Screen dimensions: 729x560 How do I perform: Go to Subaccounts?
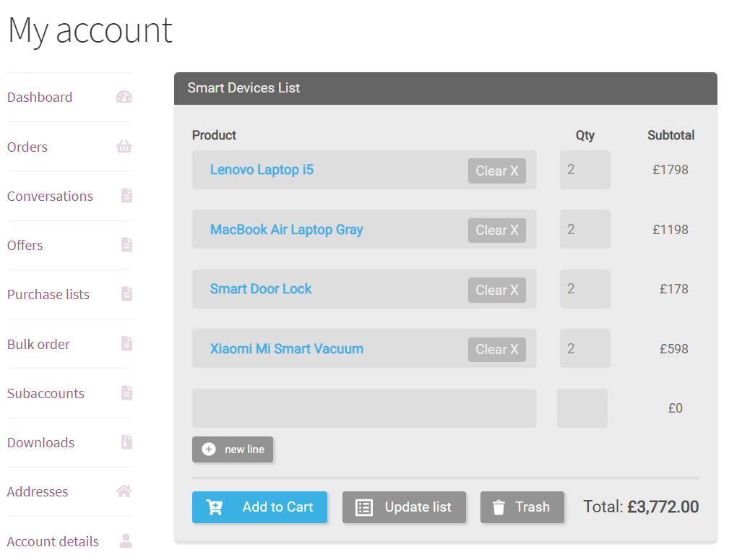[70, 394]
